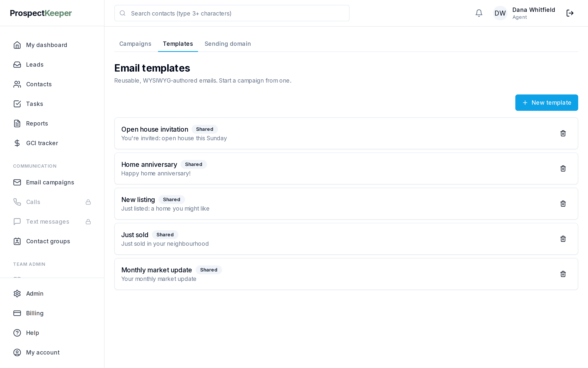Switch to the Campaigns tab

click(135, 44)
